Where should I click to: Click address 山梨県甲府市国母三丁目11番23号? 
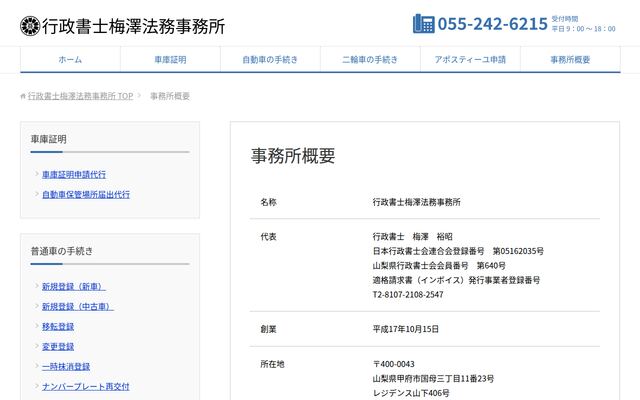point(433,379)
